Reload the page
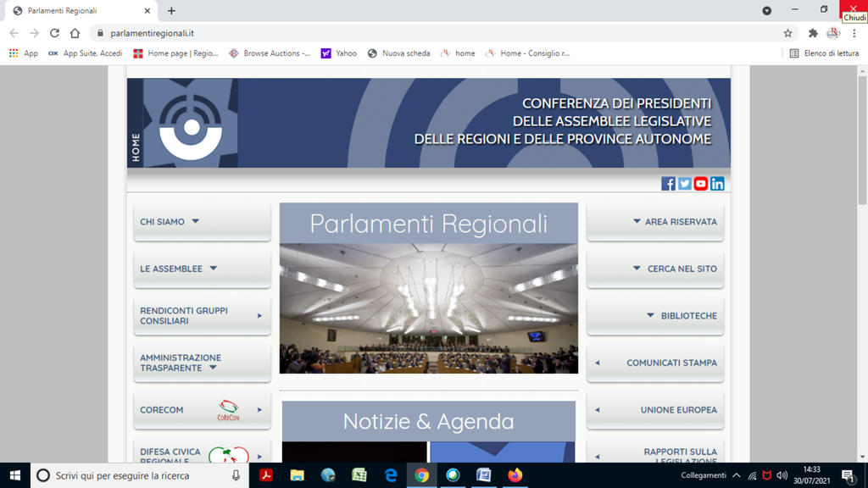The image size is (868, 488). point(55,33)
